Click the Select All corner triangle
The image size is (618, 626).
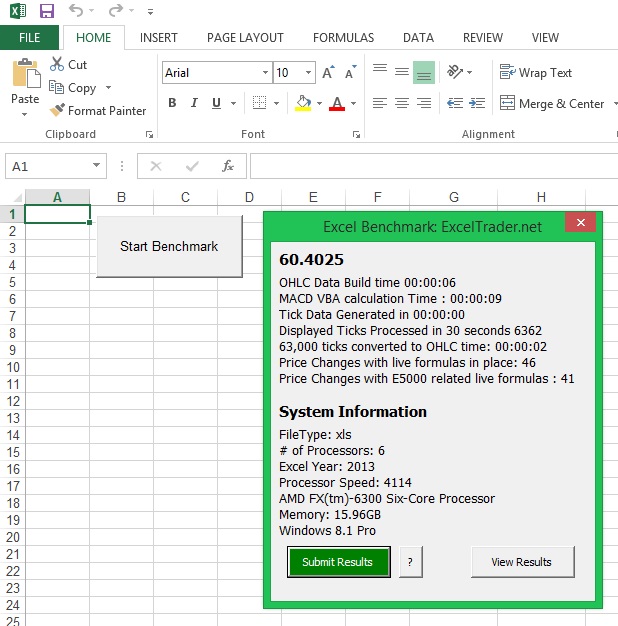point(17,198)
